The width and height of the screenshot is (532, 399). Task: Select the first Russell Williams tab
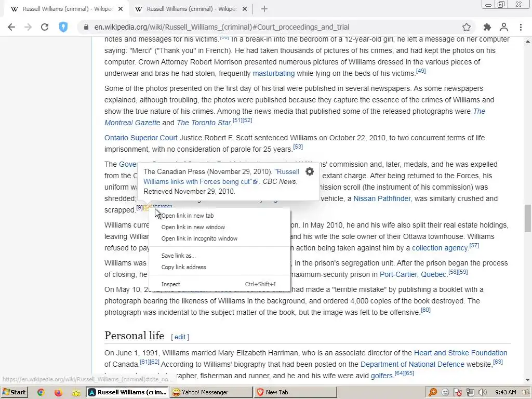pyautogui.click(x=67, y=9)
